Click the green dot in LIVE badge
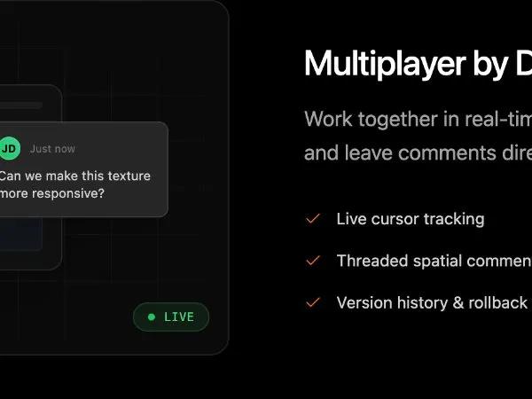The width and height of the screenshot is (532, 399). (152, 317)
